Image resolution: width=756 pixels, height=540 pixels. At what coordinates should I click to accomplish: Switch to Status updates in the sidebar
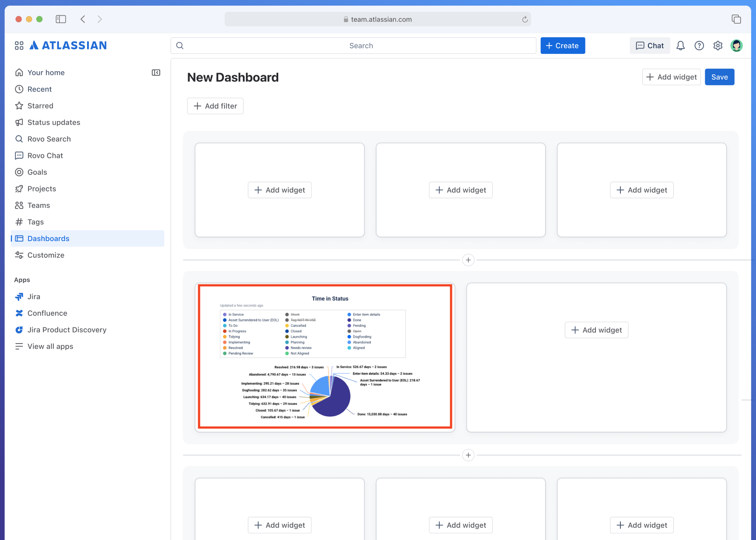point(53,122)
